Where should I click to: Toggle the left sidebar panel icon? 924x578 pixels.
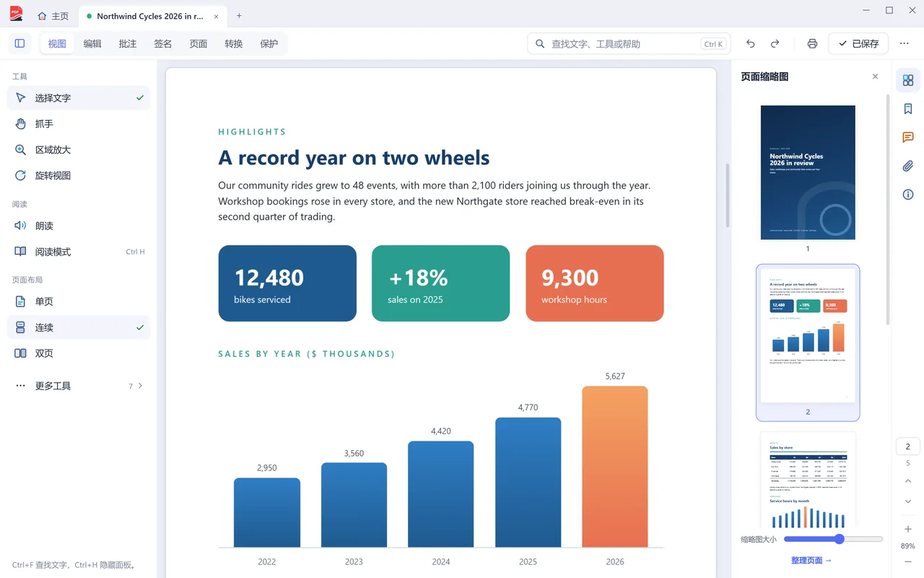(x=19, y=43)
